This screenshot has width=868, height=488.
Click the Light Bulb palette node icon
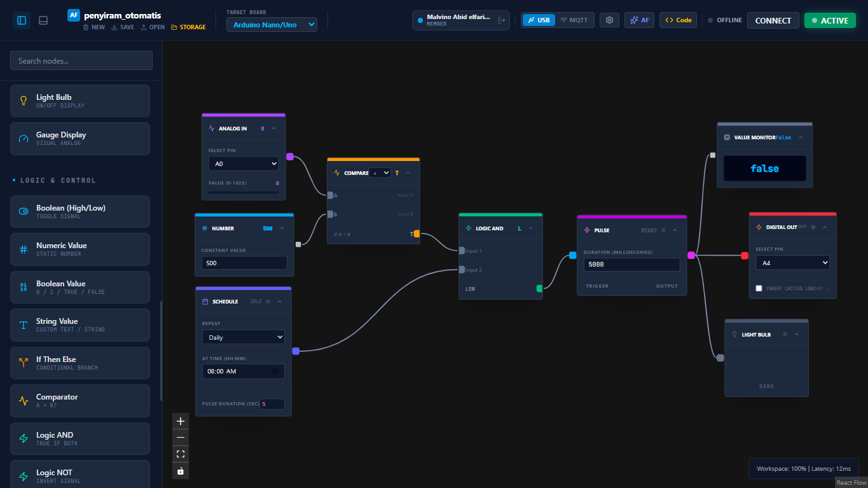24,101
